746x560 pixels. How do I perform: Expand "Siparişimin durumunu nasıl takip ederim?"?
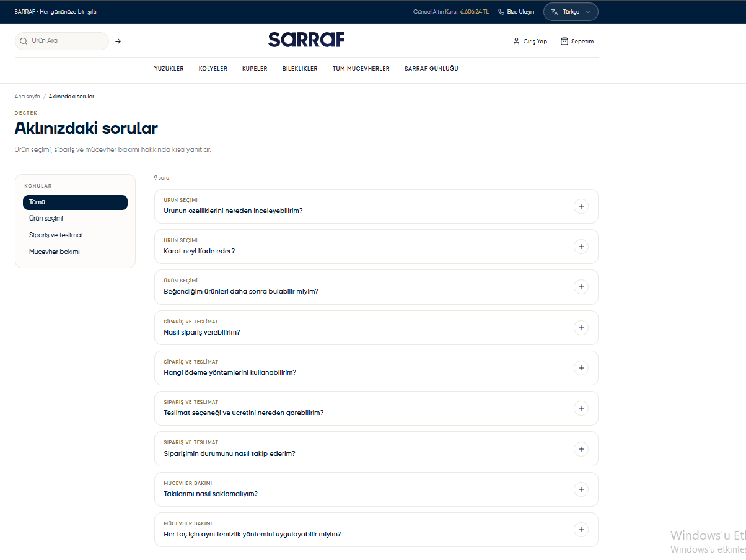pos(376,449)
